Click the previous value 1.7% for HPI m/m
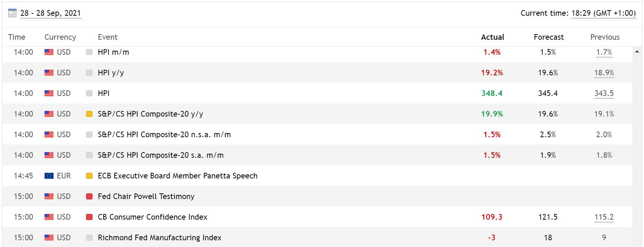644x247 pixels. pos(604,52)
